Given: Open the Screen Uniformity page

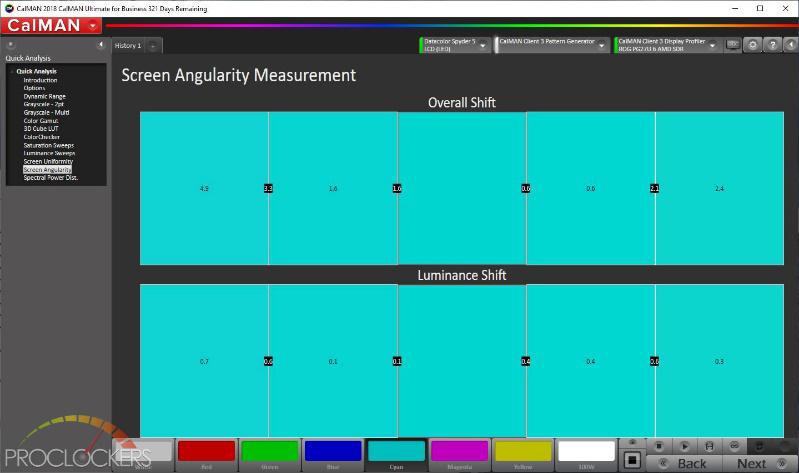Looking at the screenshot, I should point(48,161).
